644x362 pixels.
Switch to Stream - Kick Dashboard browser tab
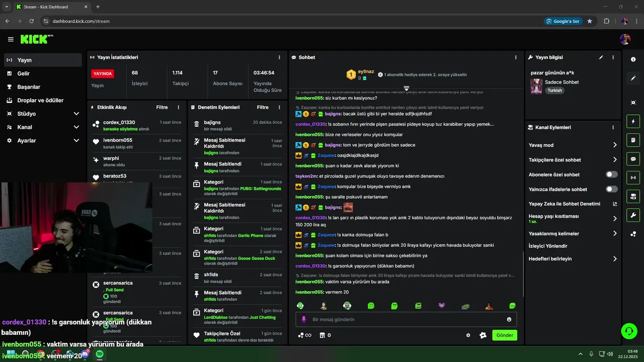(x=52, y=7)
